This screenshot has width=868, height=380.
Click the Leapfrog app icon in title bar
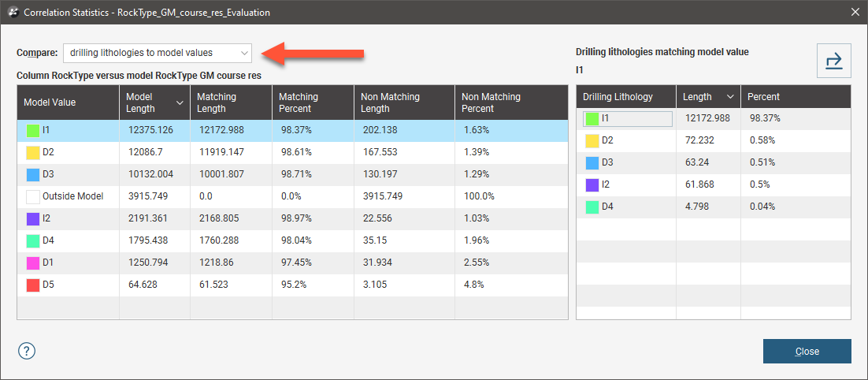tap(11, 12)
